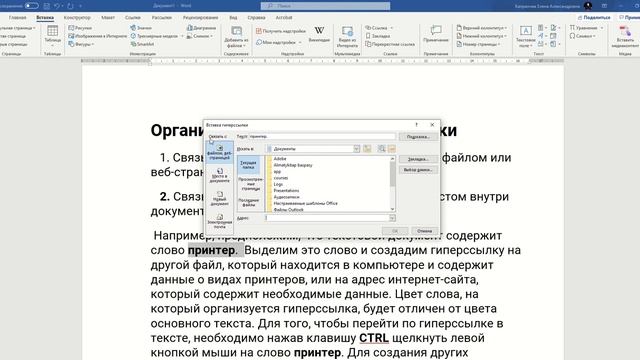Screen dimensions: 640x360
Task: Click the up one folder icon
Action: click(367, 149)
